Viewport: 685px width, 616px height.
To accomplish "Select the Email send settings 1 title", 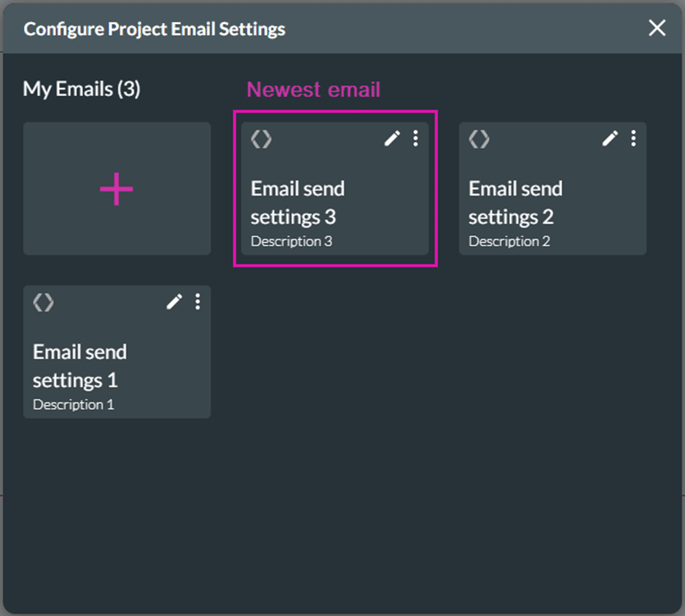I will (79, 366).
